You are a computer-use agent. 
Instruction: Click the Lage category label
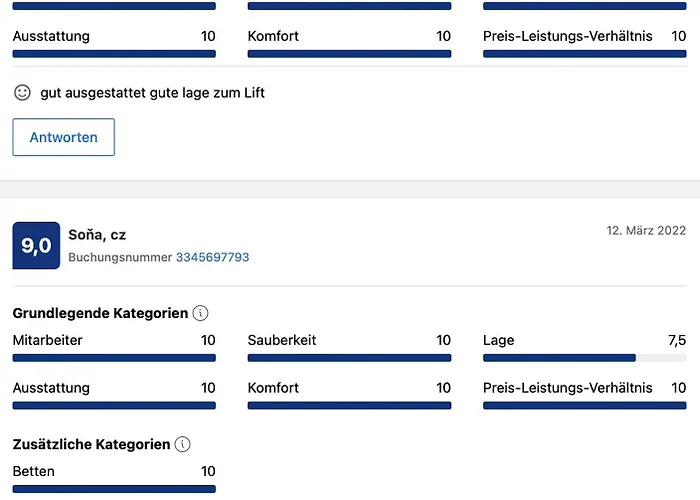(x=498, y=340)
